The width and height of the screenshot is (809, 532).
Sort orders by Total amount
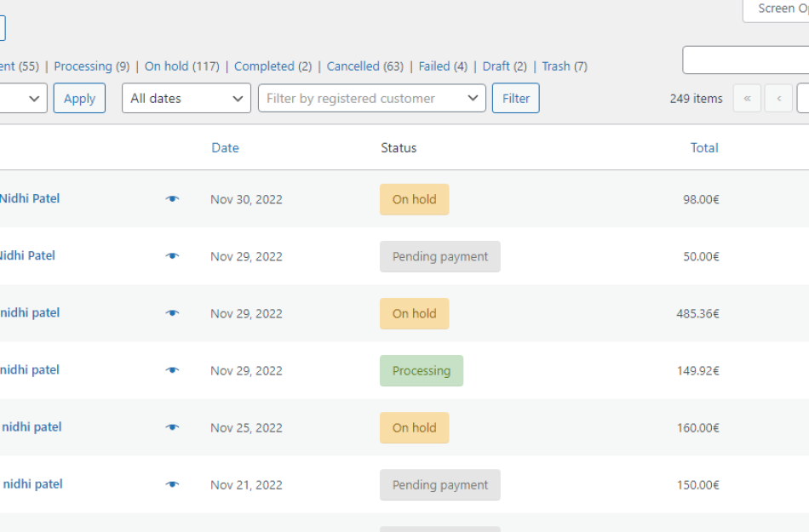[704, 147]
